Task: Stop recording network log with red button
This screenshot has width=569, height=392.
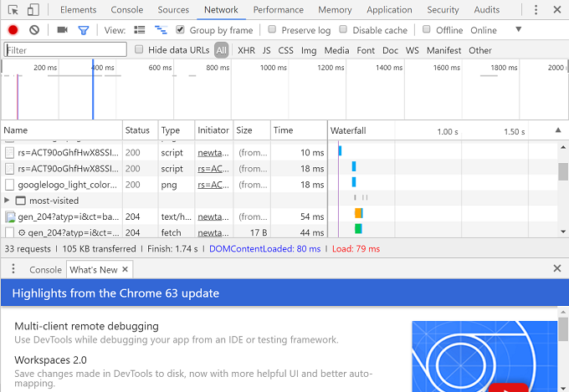Action: [13, 30]
